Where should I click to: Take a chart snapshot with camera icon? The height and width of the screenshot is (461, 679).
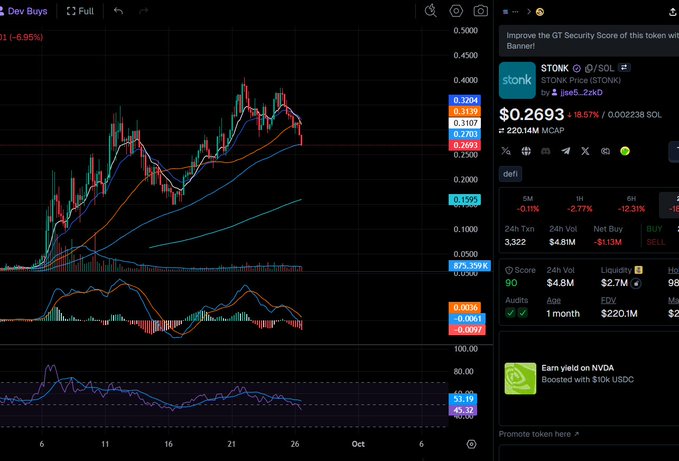pyautogui.click(x=481, y=10)
